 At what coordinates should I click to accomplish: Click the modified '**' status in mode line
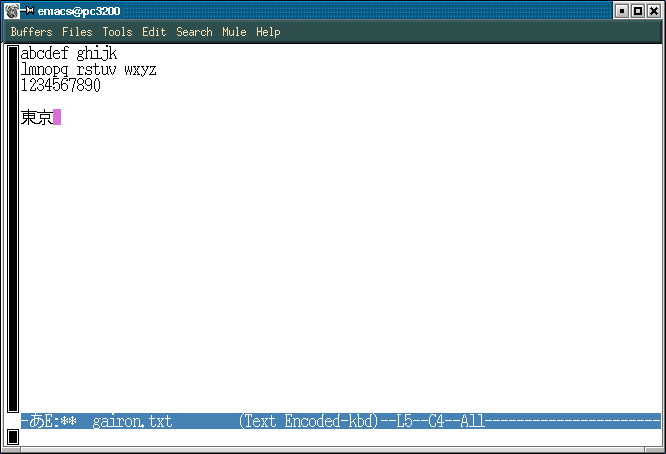(x=68, y=421)
